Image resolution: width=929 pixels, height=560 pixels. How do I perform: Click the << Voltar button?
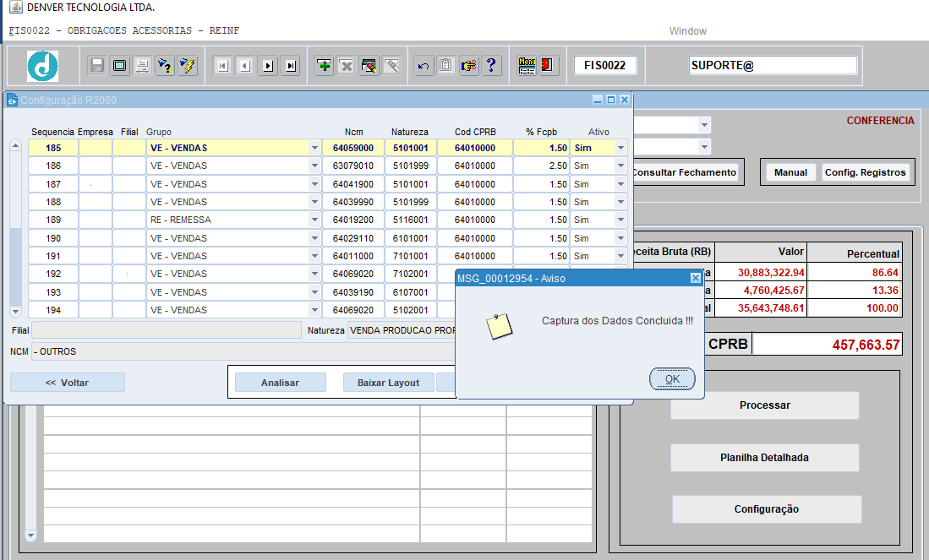pos(68,383)
